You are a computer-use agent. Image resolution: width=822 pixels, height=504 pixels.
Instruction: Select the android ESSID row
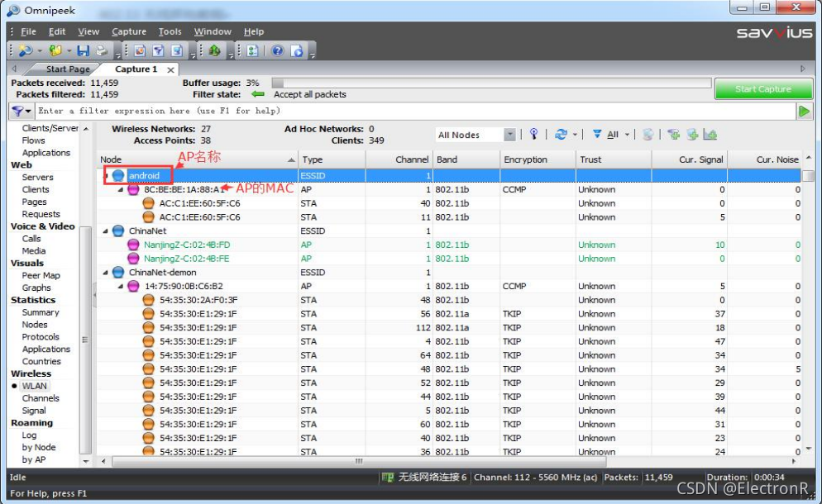(x=449, y=175)
